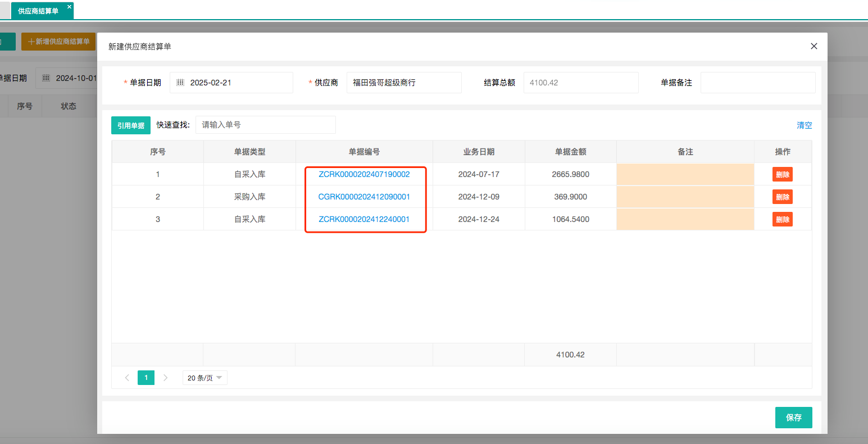This screenshot has height=444, width=868.
Task: Open the 20 条/页 page size dropdown
Action: coord(204,378)
